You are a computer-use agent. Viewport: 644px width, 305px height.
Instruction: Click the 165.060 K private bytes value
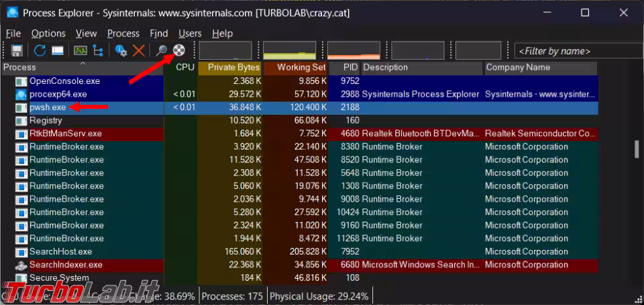pos(243,251)
